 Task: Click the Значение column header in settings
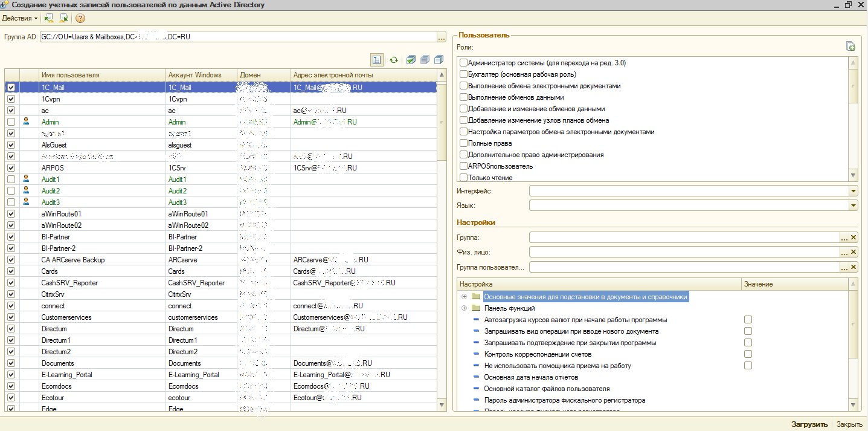(x=794, y=284)
